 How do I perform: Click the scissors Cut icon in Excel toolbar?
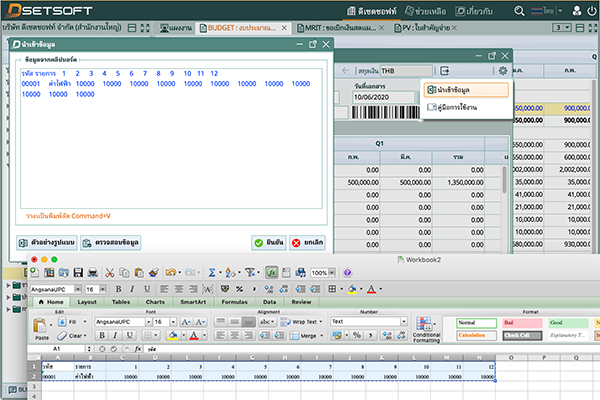[x=109, y=272]
